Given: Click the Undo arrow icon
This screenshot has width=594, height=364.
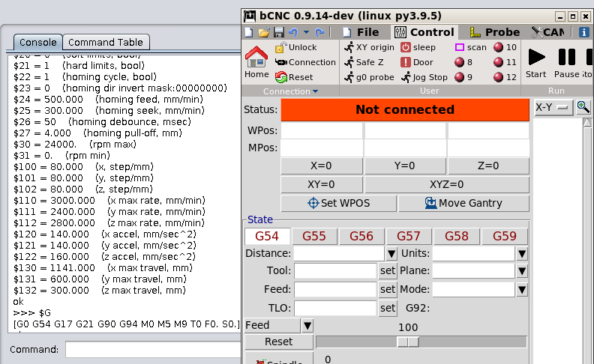Looking at the screenshot, I should click(x=293, y=32).
